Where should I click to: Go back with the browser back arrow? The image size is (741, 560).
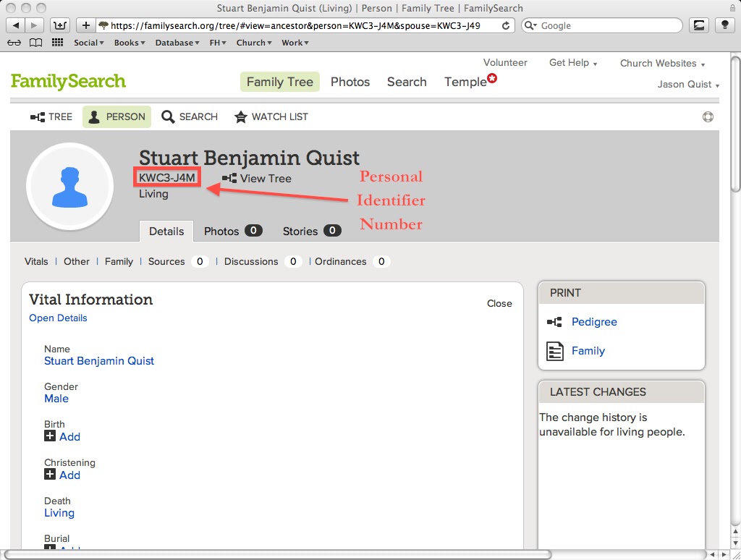point(15,25)
